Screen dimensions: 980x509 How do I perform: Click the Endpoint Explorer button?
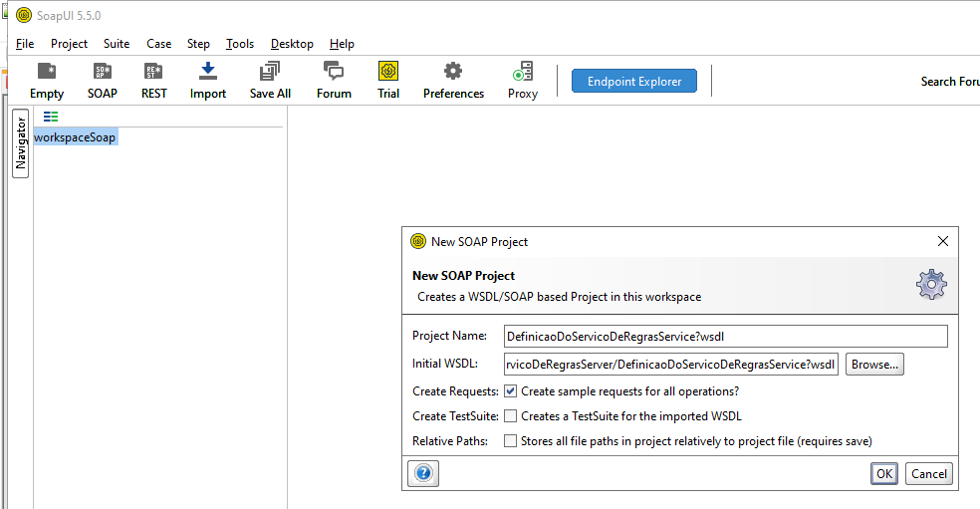click(x=634, y=82)
